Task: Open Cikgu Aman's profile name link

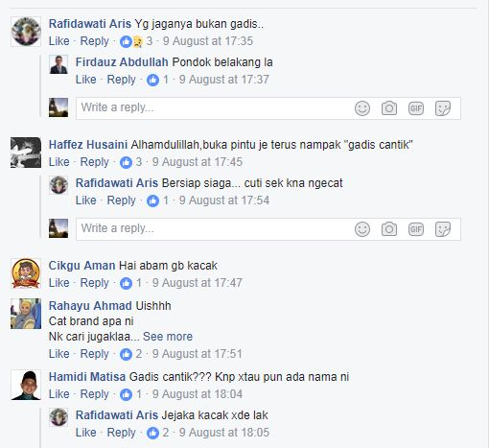Action: (81, 266)
